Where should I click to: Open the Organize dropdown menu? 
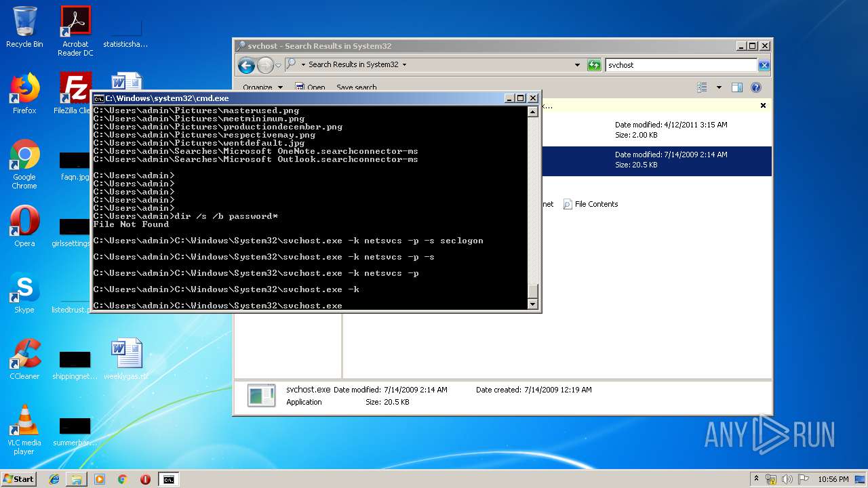262,87
